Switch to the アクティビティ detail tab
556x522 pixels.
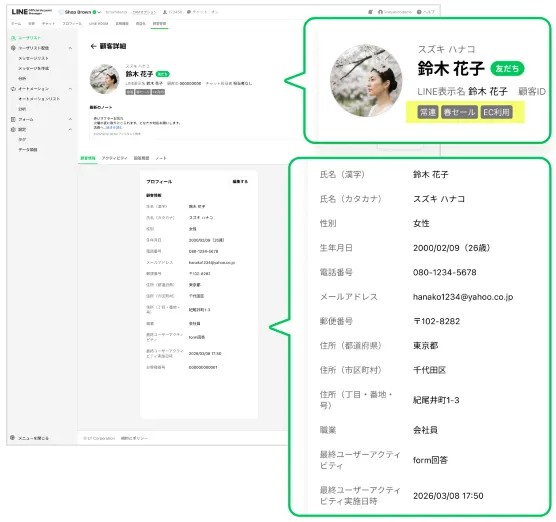click(x=114, y=158)
